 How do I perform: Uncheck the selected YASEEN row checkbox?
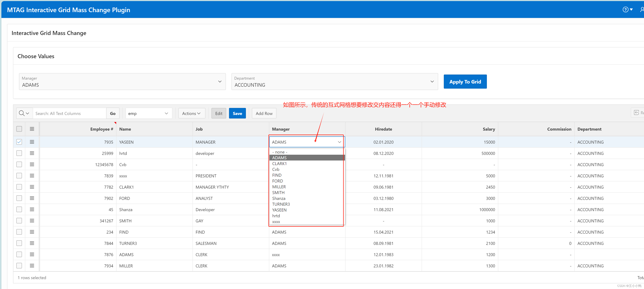click(x=19, y=142)
